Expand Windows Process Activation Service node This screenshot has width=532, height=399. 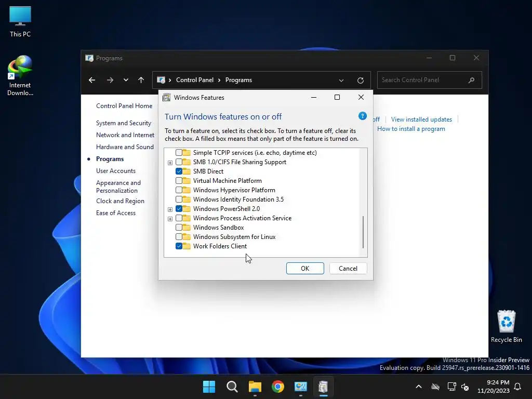click(x=170, y=219)
